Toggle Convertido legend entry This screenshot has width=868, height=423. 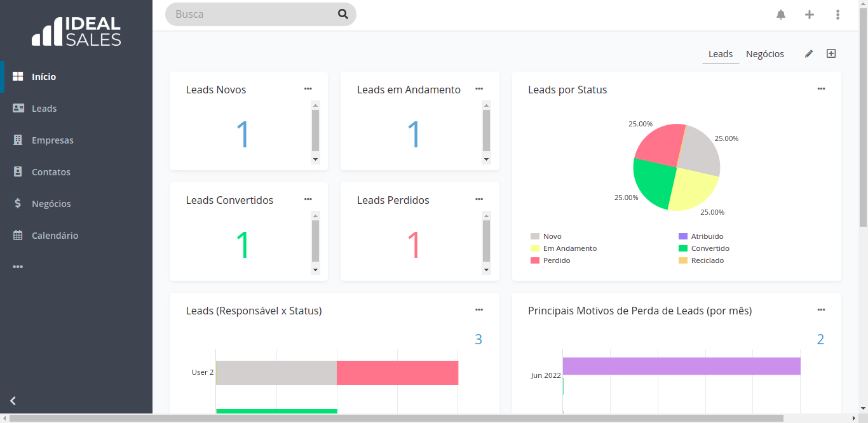[x=704, y=248]
